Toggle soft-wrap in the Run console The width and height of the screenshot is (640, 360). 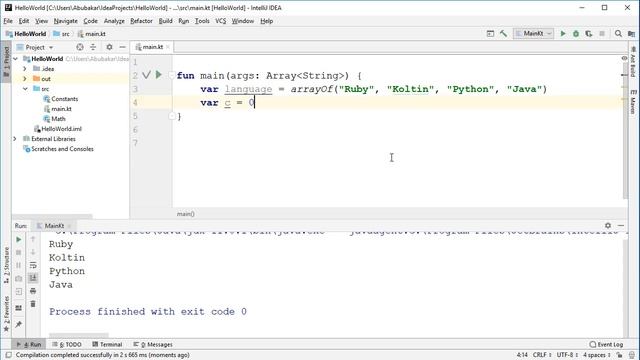33,265
